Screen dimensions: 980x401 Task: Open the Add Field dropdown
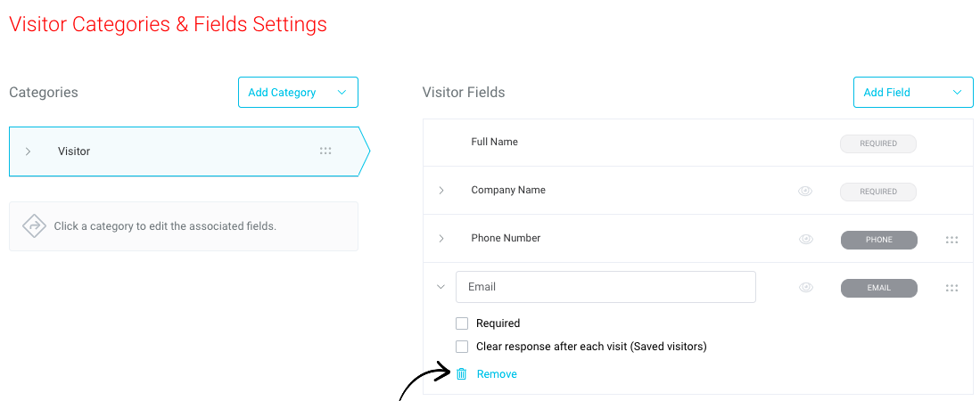click(x=913, y=93)
